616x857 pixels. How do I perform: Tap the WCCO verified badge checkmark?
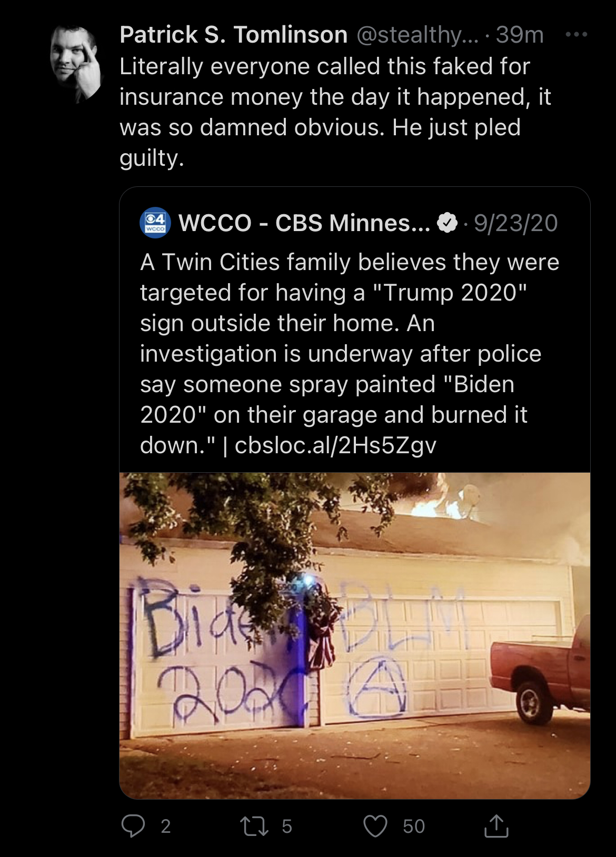(448, 223)
